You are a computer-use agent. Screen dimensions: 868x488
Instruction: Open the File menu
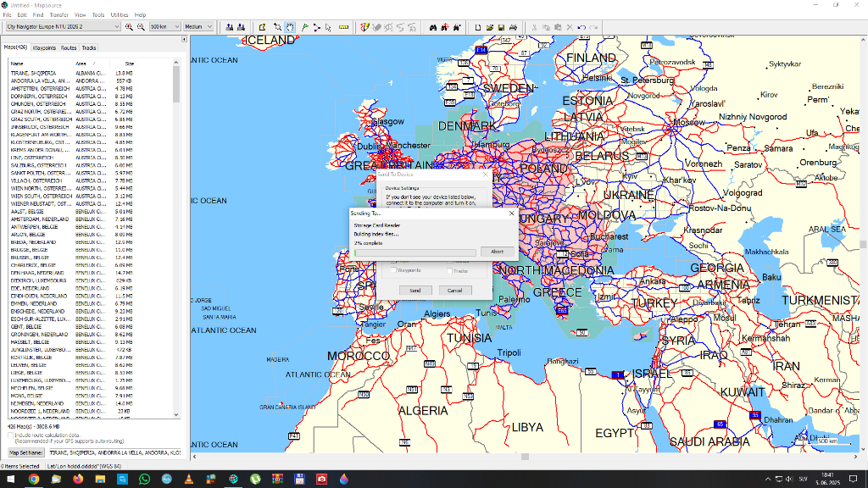pyautogui.click(x=7, y=15)
